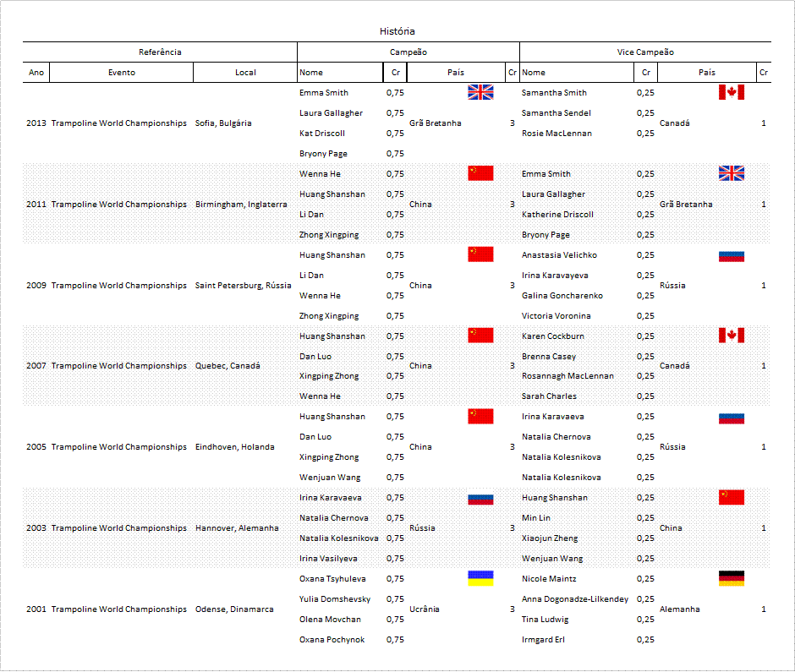The image size is (795, 672).
Task: Click the year 2001 cell
Action: [36, 609]
